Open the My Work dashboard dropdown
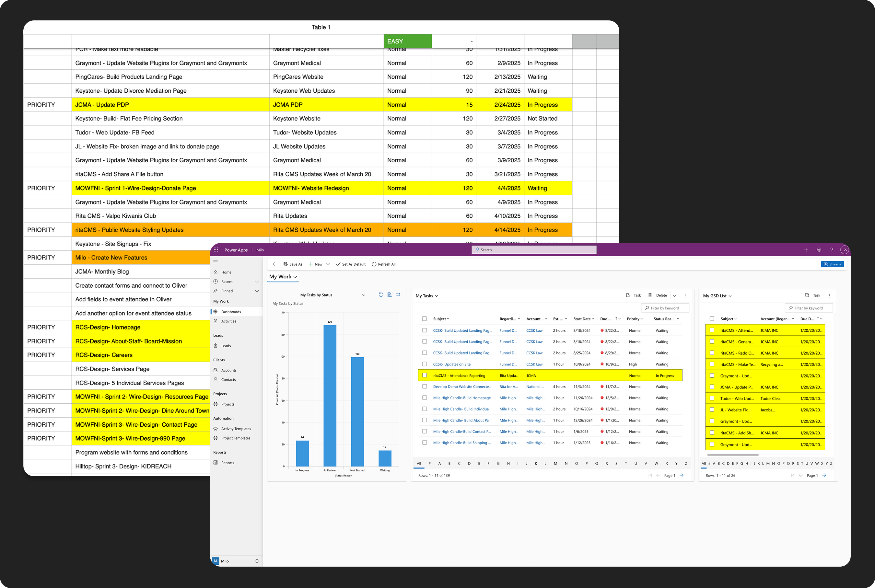 pos(283,277)
